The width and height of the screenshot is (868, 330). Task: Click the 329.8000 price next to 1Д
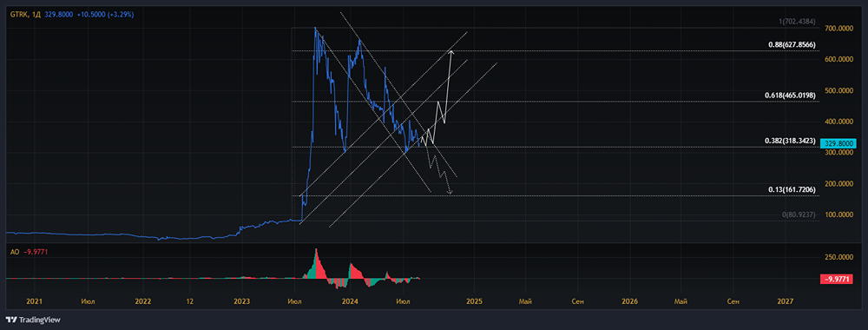click(60, 15)
